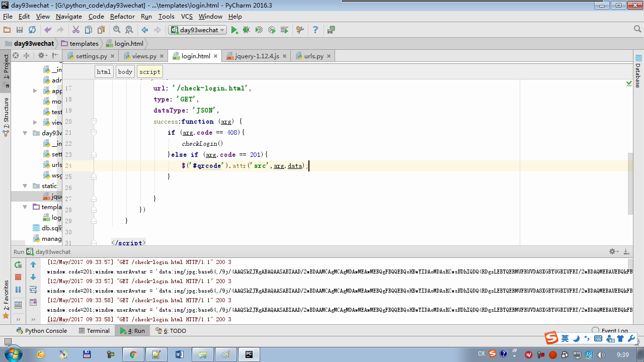Click the templates breadcrumb in navigation bar
This screenshot has height=362, width=644.
tap(84, 43)
